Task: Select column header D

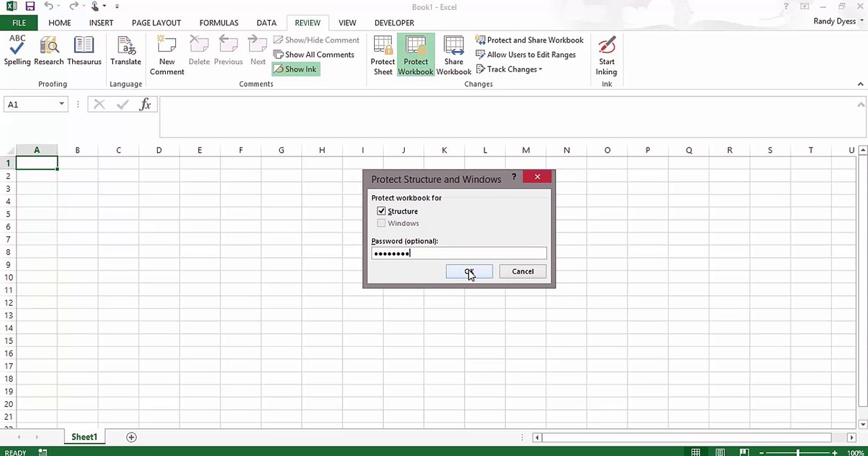Action: [159, 150]
